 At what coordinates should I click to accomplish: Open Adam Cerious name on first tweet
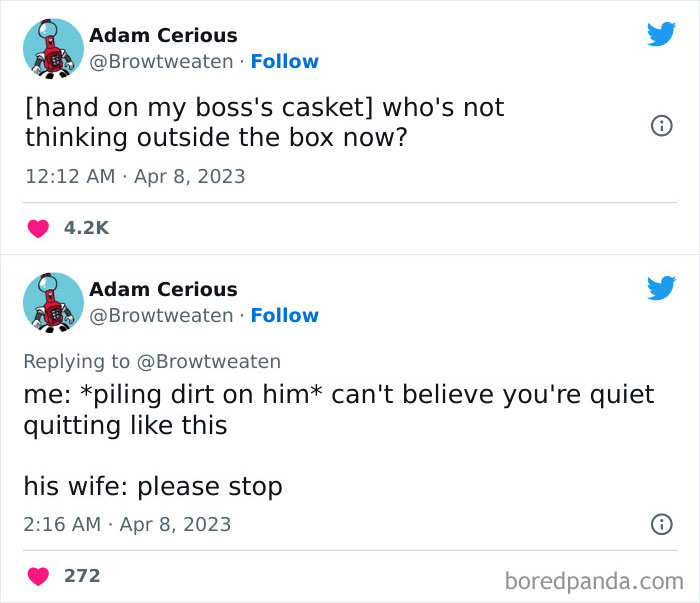point(163,35)
